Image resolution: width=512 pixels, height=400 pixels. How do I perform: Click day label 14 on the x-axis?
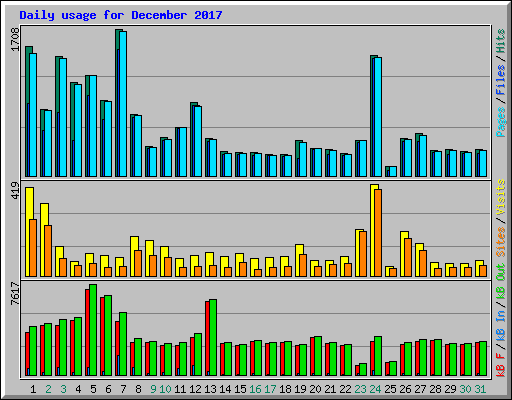225,389
